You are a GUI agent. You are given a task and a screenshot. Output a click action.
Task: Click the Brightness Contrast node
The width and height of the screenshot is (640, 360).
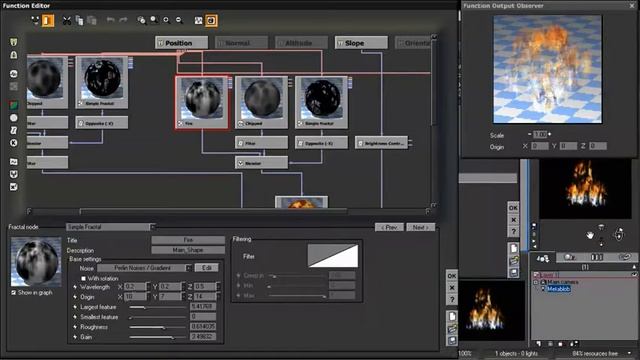tap(381, 143)
